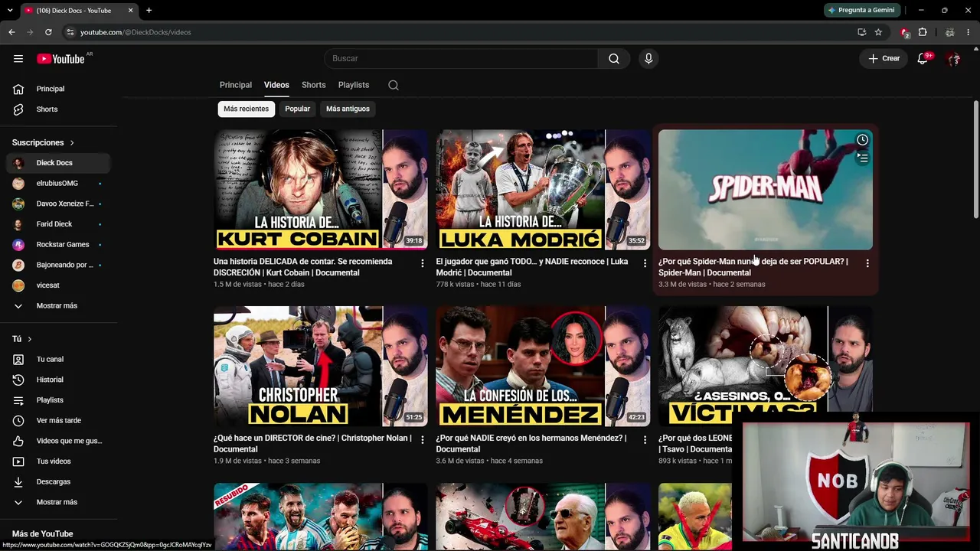The height and width of the screenshot is (551, 980).
Task: Play the Luka Modrić documentary thumbnail
Action: pos(544,190)
